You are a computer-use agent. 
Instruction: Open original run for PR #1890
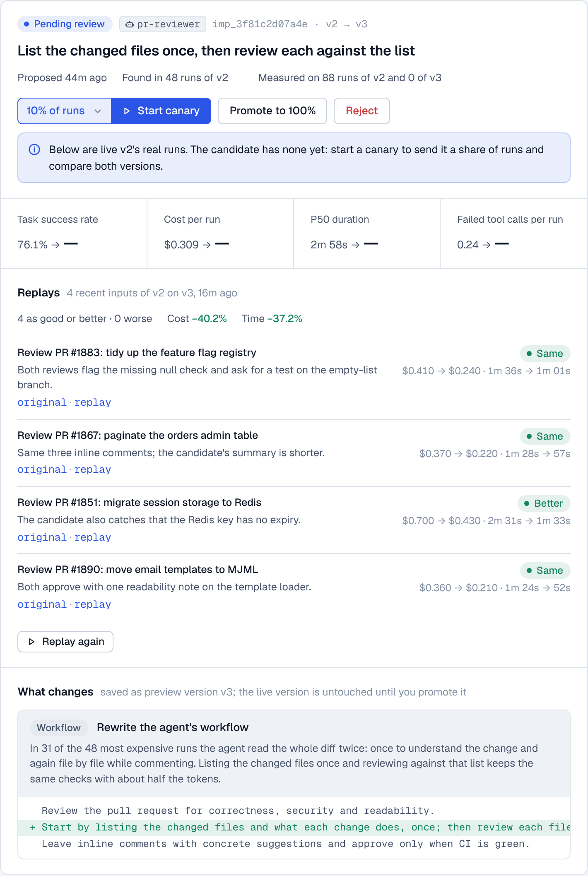[42, 604]
